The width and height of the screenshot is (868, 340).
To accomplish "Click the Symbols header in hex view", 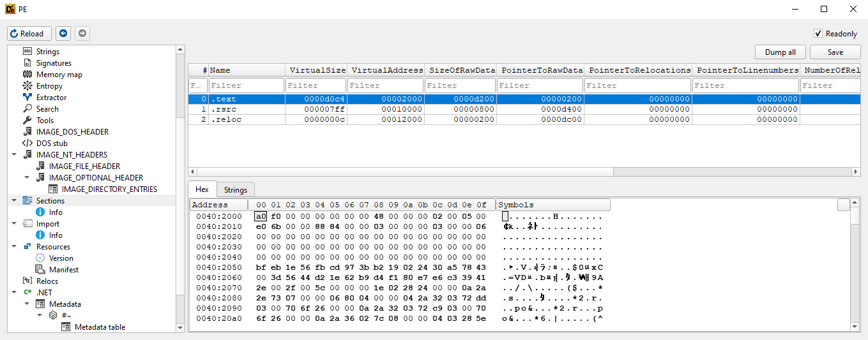I will click(x=553, y=205).
